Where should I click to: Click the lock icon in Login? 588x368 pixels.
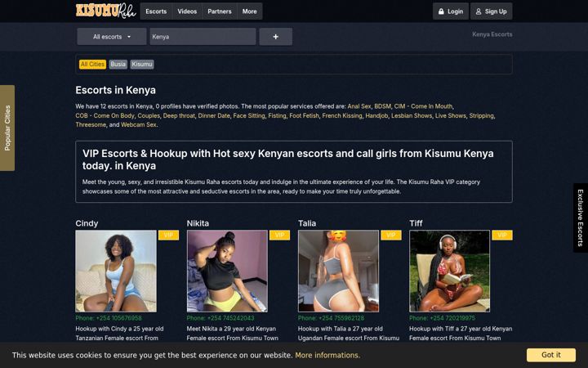tap(441, 11)
